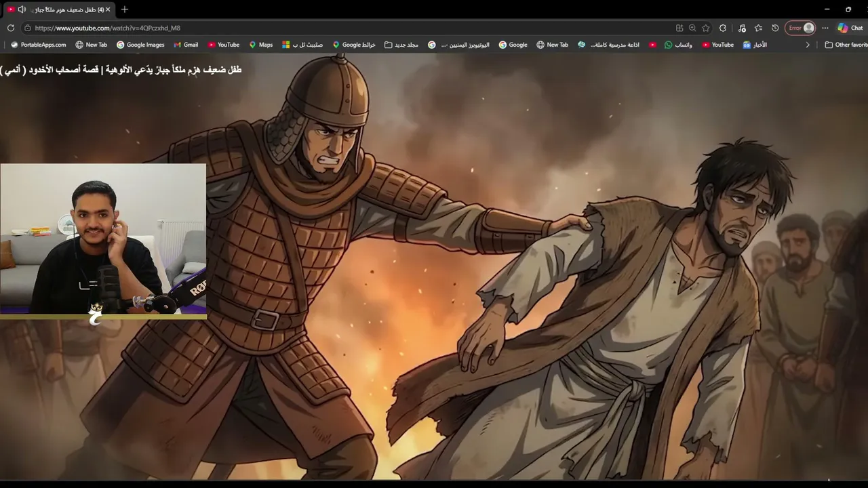This screenshot has height=488, width=868.
Task: Open the apps grid icon in address bar
Action: (679, 28)
